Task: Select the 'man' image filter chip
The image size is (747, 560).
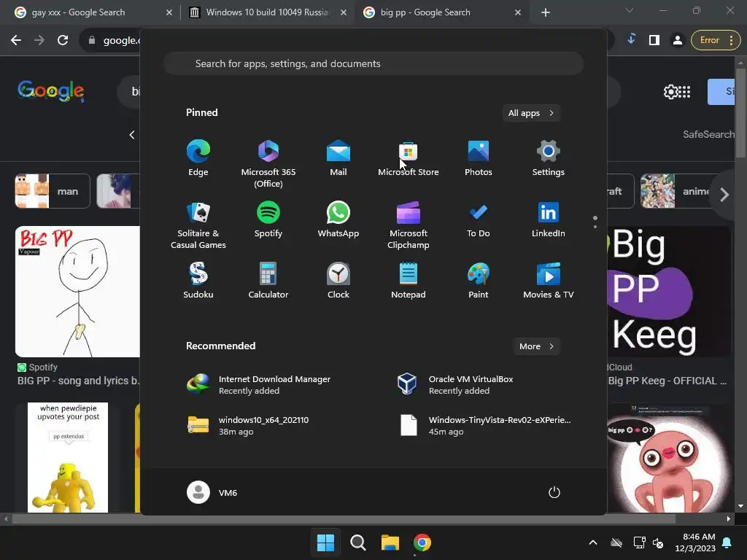Action: point(53,192)
